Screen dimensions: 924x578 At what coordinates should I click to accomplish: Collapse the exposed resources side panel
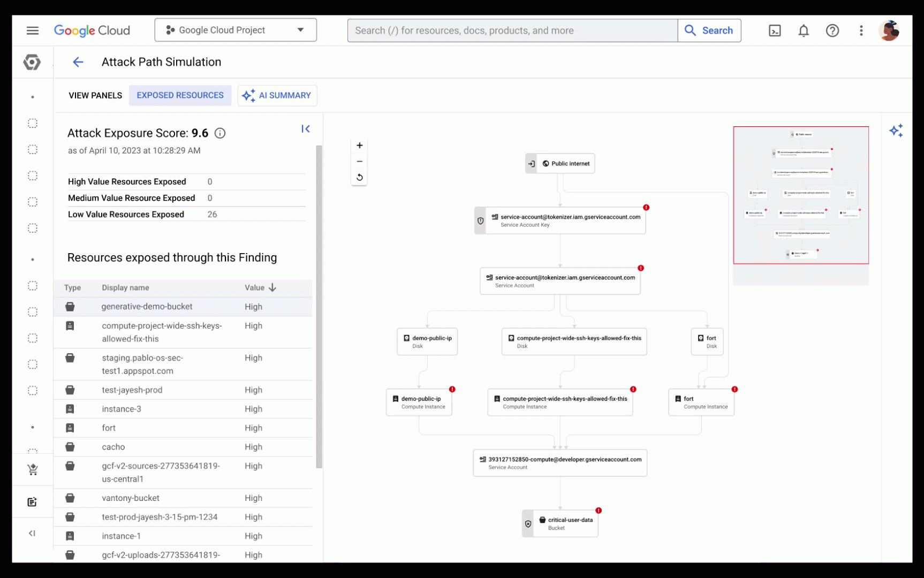(306, 129)
